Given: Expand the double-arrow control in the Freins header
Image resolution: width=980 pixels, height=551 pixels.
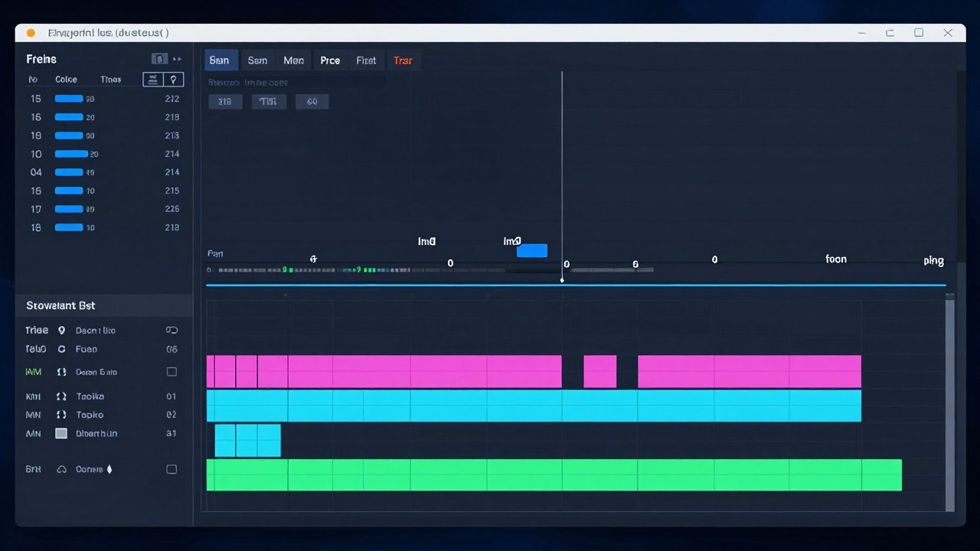Looking at the screenshot, I should tap(178, 59).
